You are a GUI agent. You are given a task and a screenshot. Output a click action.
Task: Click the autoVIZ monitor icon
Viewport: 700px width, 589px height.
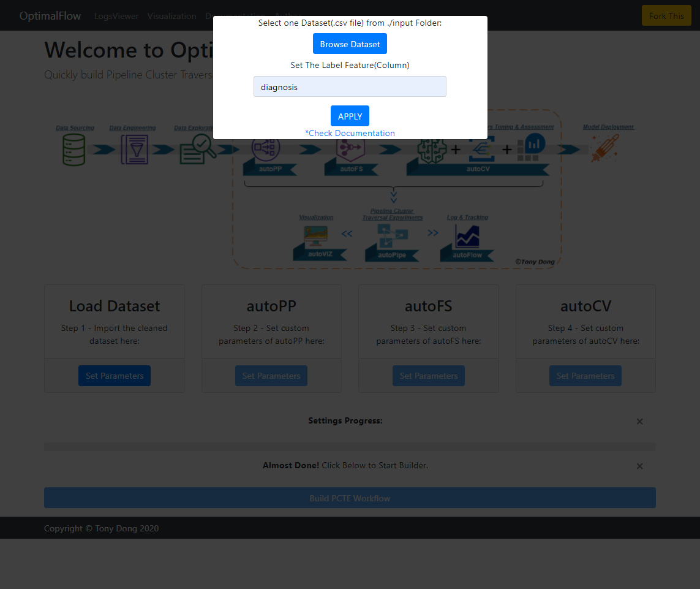point(315,236)
